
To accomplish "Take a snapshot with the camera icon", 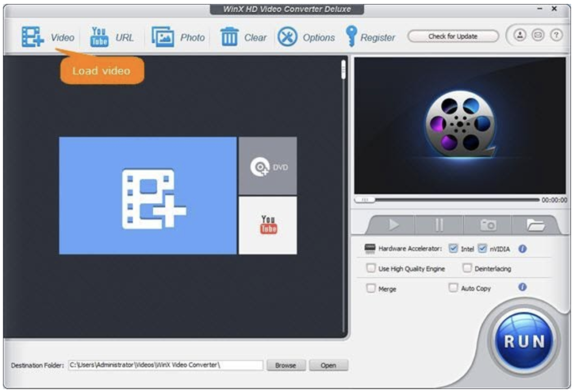I will (488, 225).
